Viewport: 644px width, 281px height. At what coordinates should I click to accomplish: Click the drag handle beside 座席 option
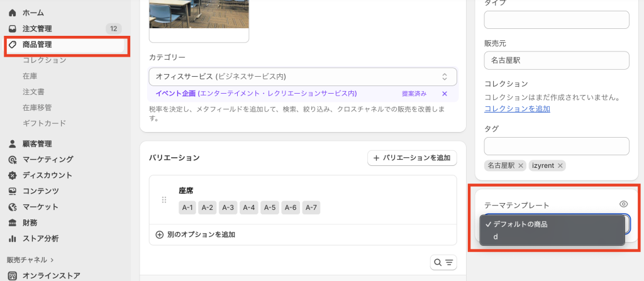click(164, 200)
